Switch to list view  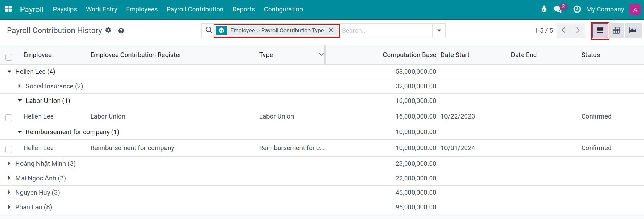600,31
